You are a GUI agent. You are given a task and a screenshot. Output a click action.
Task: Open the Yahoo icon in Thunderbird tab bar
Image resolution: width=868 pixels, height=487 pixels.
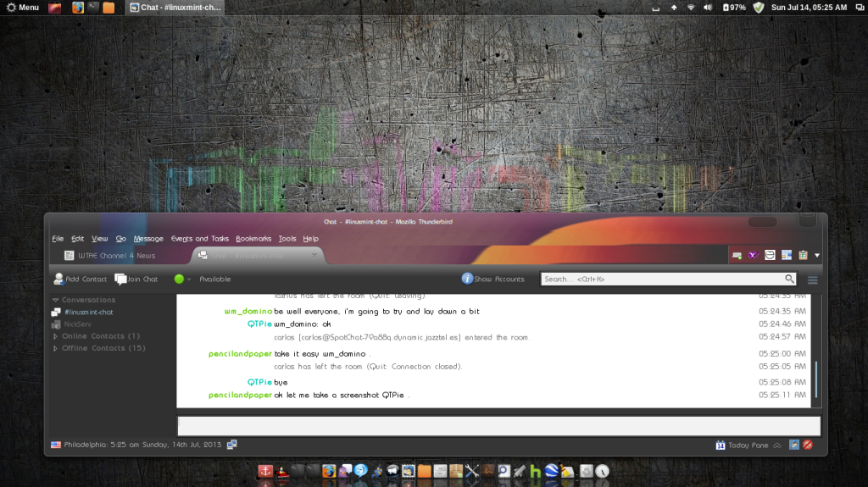click(753, 255)
